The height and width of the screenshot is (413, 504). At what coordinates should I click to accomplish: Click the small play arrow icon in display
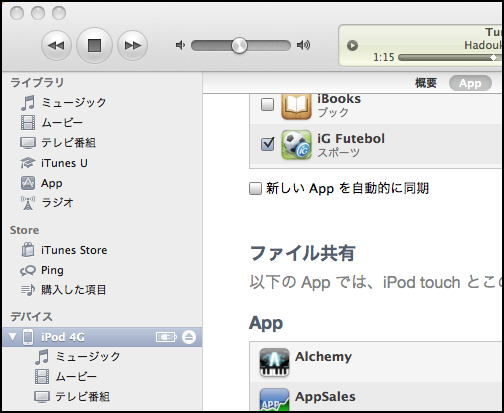[352, 45]
